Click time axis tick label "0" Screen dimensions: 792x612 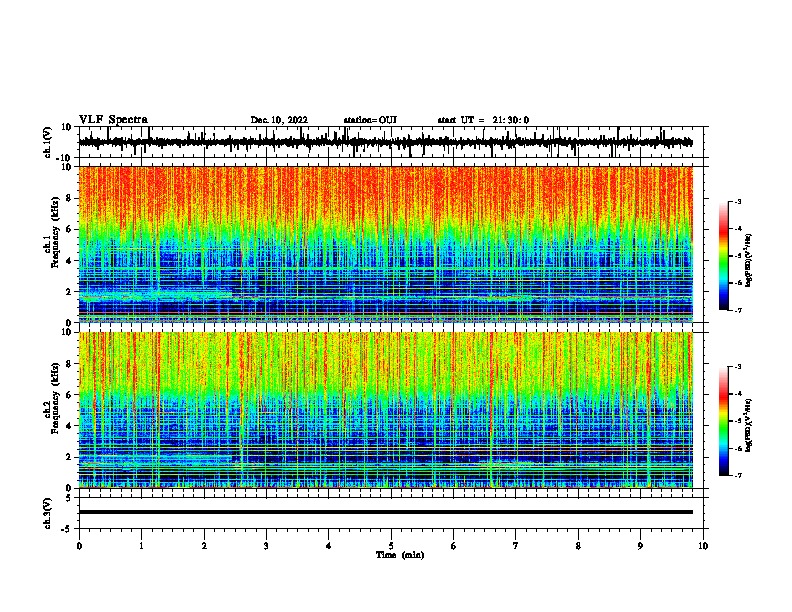[79, 546]
